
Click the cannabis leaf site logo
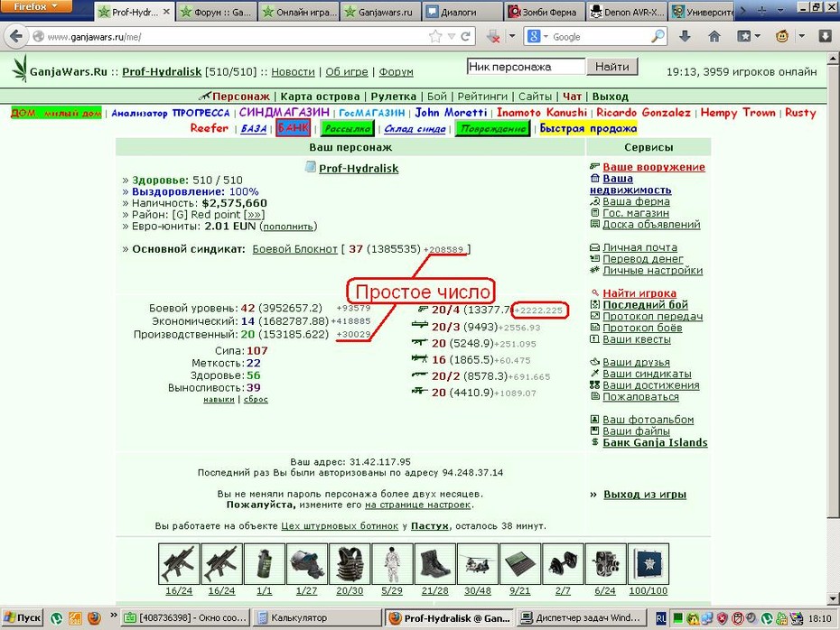pos(20,69)
